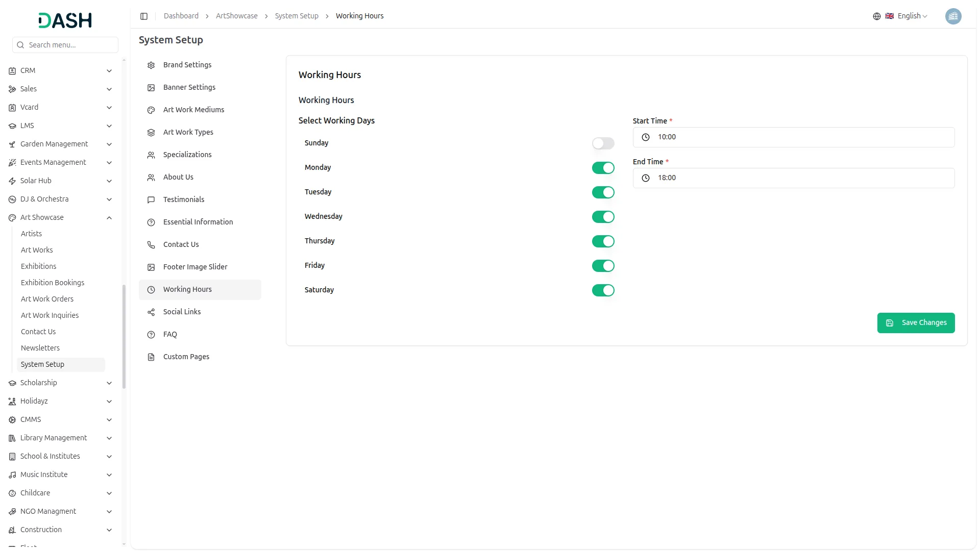Click the Art Work Mediums palette icon
The image size is (980, 551).
pos(151,110)
